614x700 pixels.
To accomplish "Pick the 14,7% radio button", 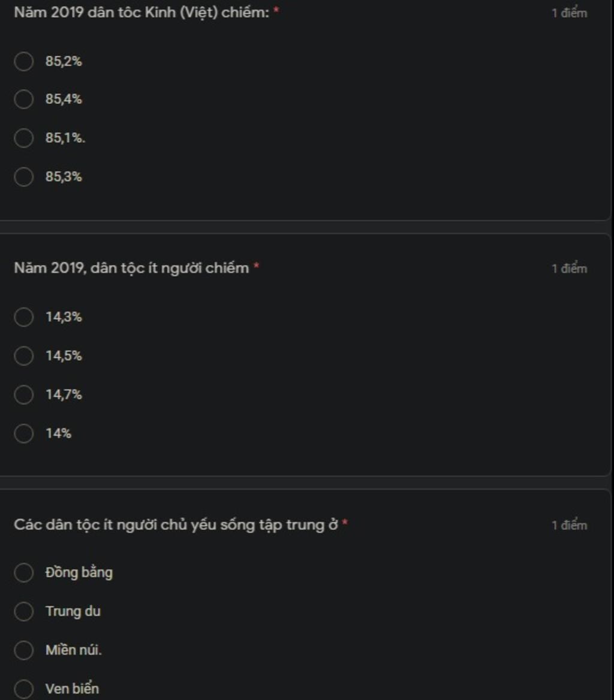I will [23, 395].
